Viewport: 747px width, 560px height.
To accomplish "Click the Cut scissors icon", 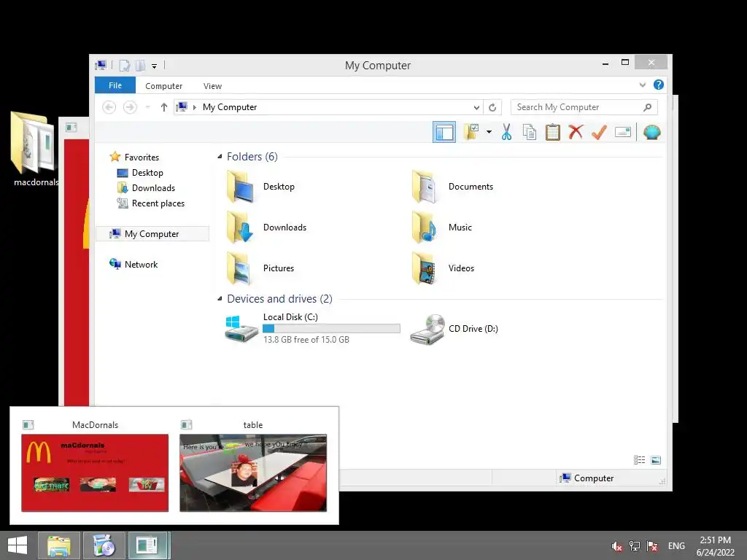I will point(506,132).
